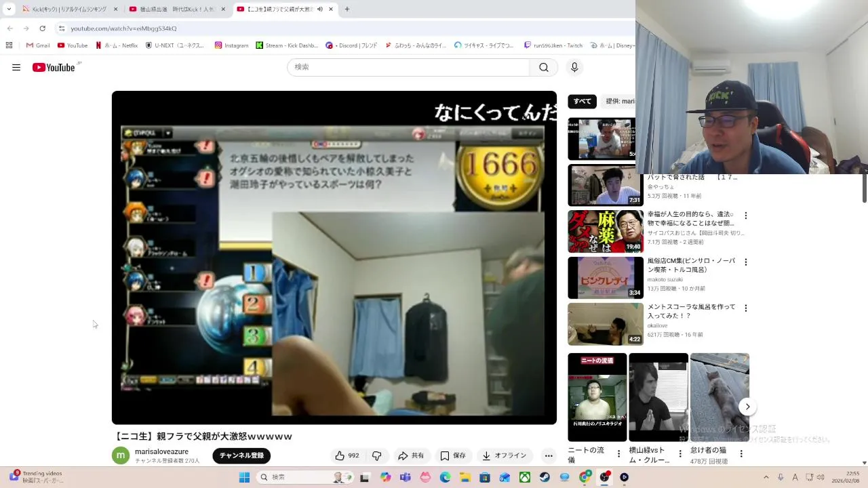The height and width of the screenshot is (488, 868).
Task: Focus the YouTube 検索 search field
Action: [x=409, y=67]
